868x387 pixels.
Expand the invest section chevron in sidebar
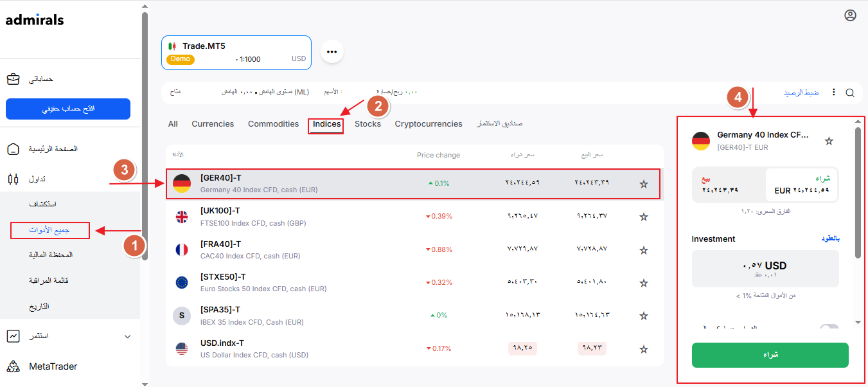tap(127, 336)
